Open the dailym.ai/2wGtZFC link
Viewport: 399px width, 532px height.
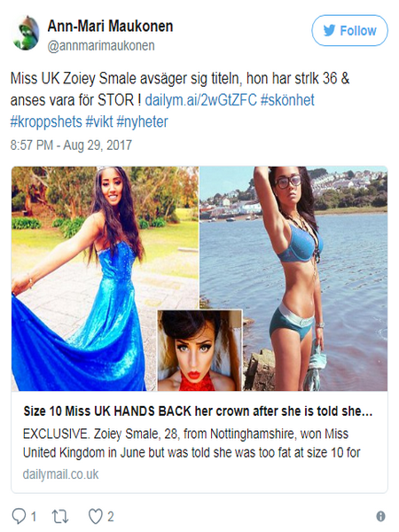[201, 100]
